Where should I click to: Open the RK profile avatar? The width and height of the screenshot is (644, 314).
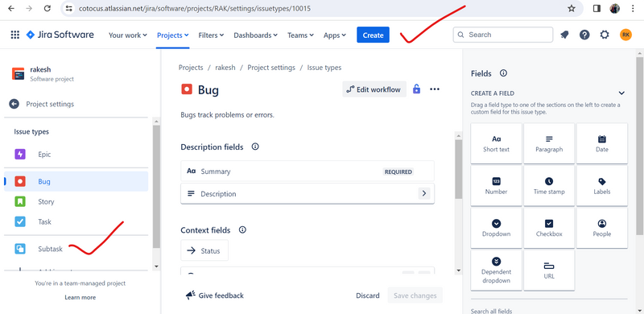(625, 35)
